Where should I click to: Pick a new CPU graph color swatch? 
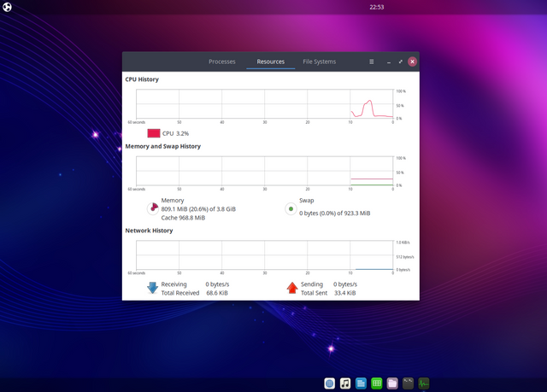point(154,133)
